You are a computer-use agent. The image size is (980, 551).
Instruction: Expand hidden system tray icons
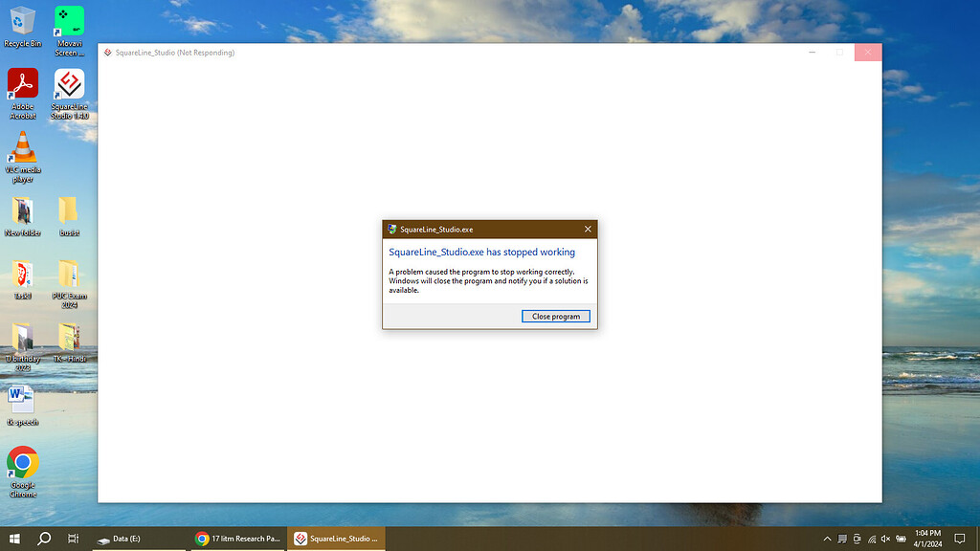pos(827,539)
